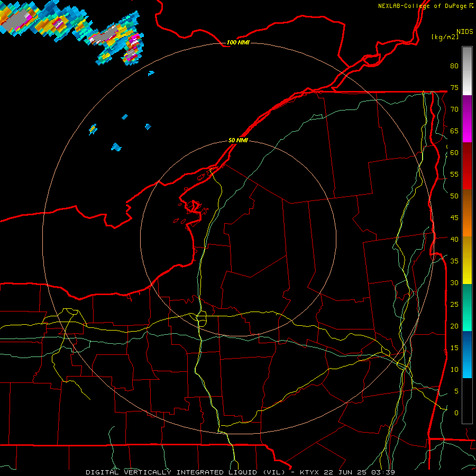This screenshot has height=476, width=476.
Task: Click the scale value 30
Action: click(x=454, y=282)
